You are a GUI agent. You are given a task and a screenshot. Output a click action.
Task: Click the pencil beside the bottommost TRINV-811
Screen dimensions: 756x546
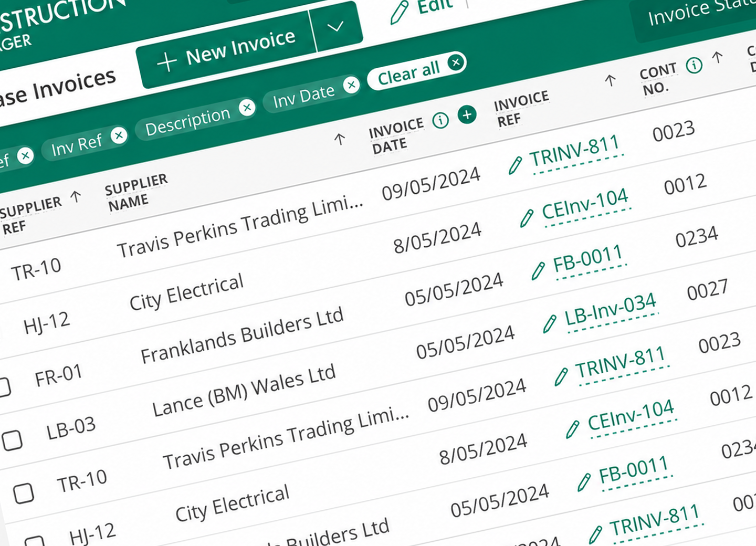[595, 534]
